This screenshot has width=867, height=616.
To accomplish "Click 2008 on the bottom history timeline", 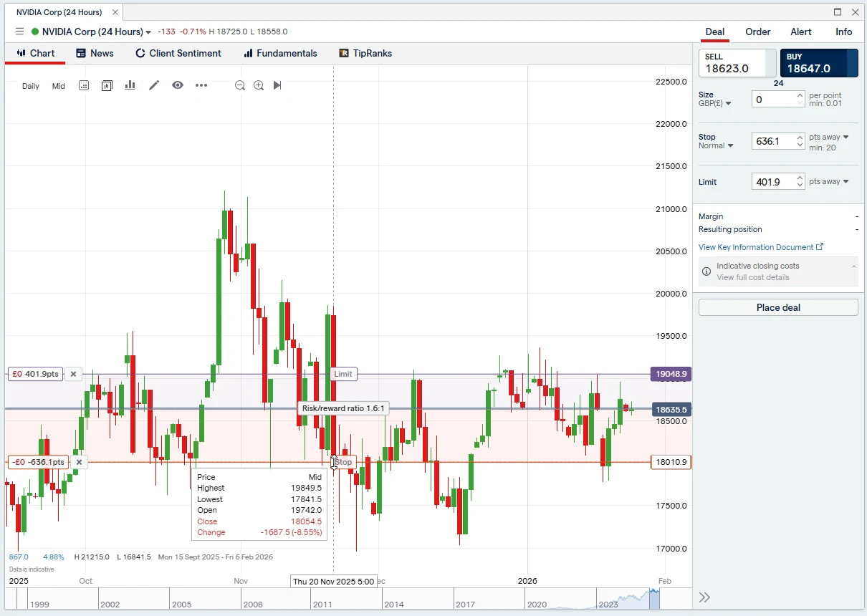I will (x=253, y=605).
